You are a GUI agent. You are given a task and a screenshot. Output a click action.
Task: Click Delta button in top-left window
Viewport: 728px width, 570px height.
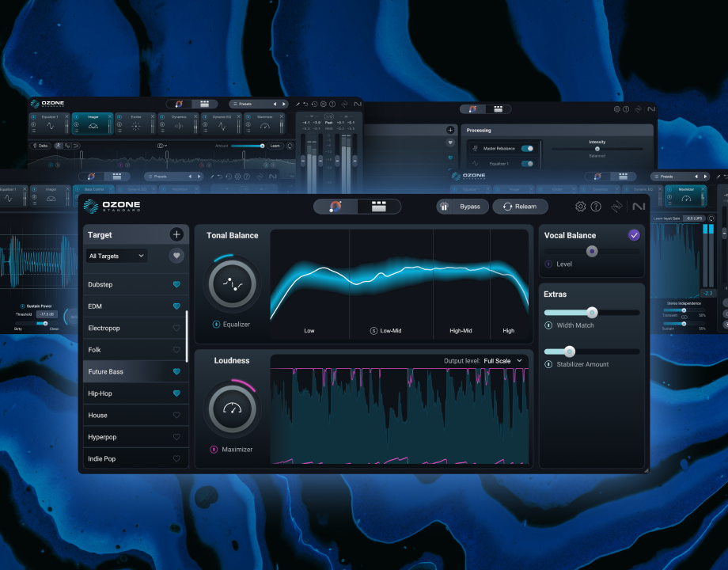tap(40, 146)
